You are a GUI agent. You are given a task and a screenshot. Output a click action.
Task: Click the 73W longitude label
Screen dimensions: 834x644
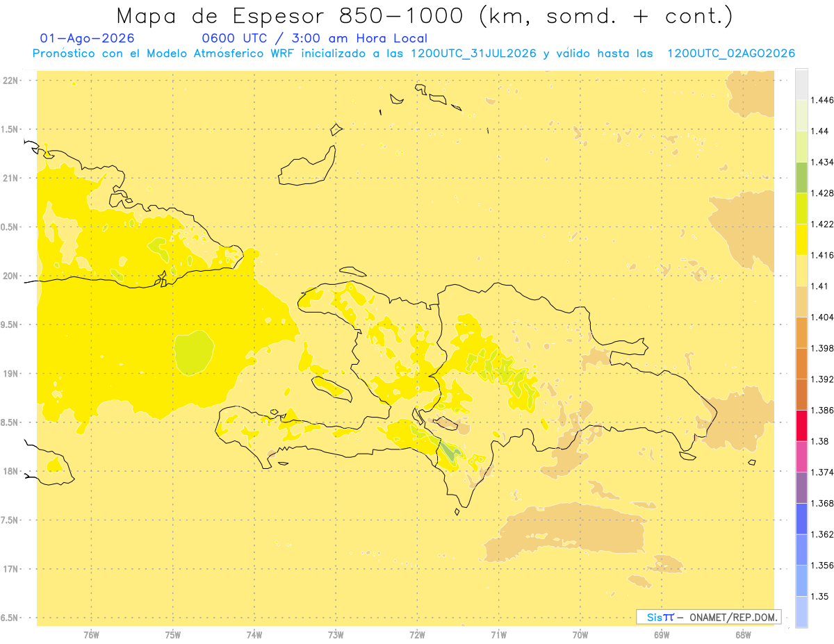pos(336,635)
